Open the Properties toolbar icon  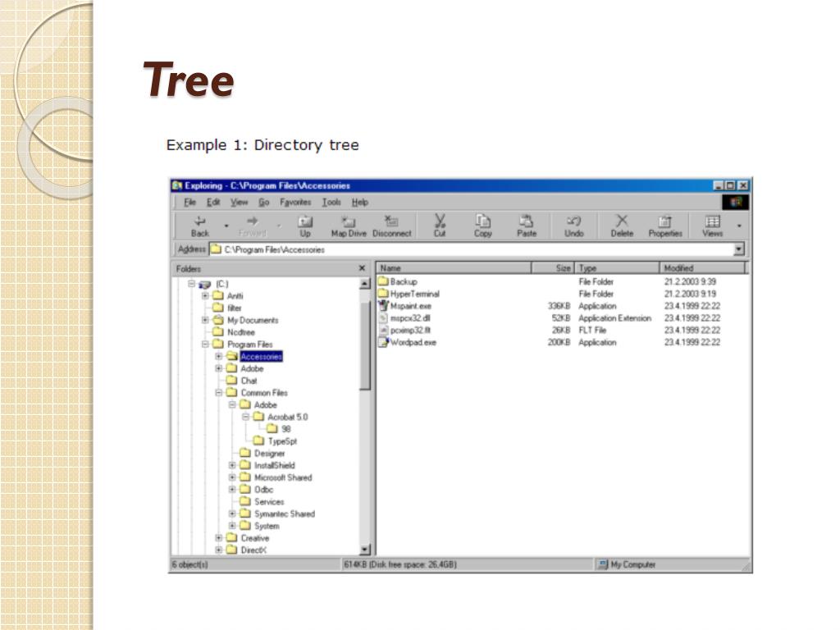(x=665, y=221)
